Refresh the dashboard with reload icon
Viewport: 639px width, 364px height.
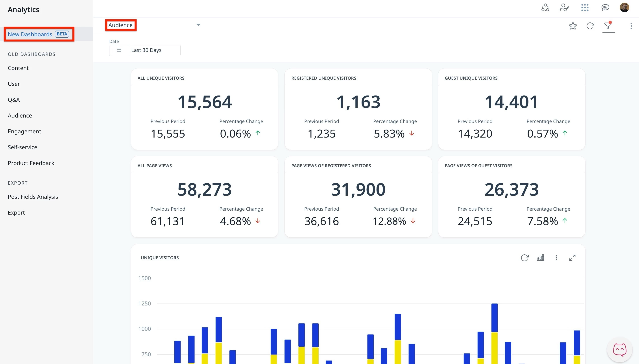(590, 26)
